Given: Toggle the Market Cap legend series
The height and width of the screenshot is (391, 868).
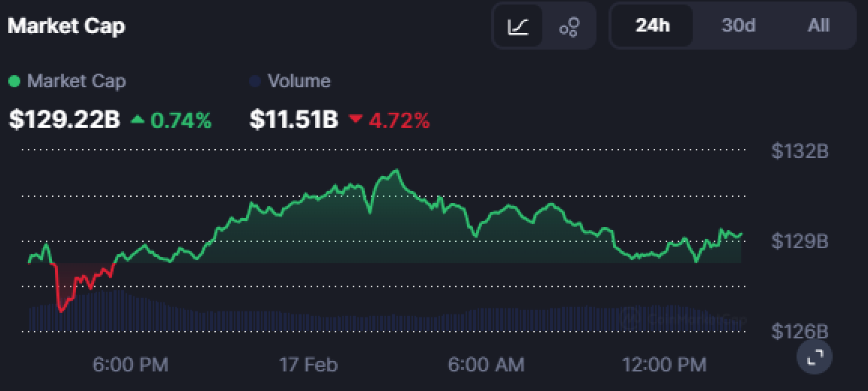Looking at the screenshot, I should pos(76,81).
